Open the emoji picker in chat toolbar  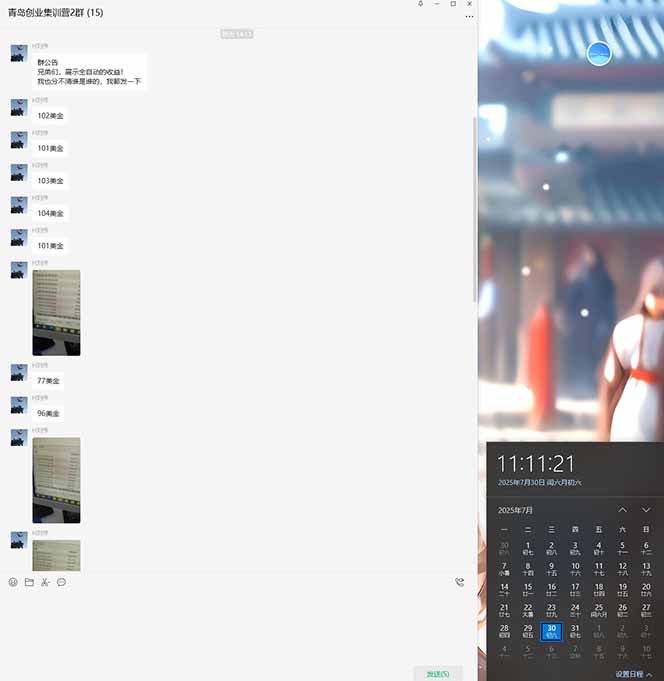pyautogui.click(x=13, y=582)
